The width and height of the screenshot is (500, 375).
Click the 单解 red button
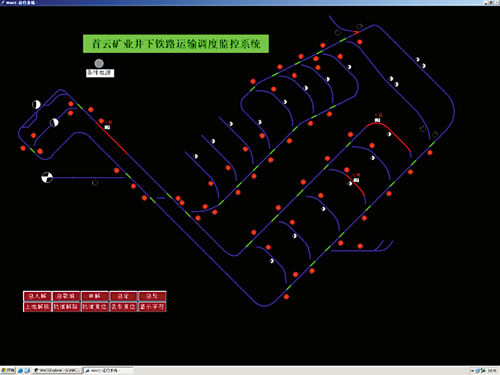pyautogui.click(x=95, y=296)
